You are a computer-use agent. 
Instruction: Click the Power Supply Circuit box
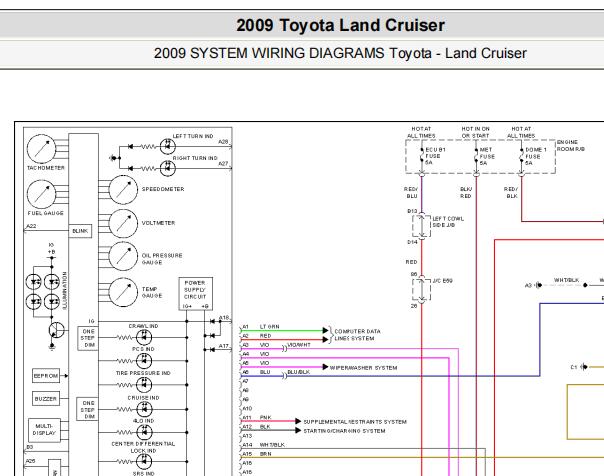pos(196,293)
